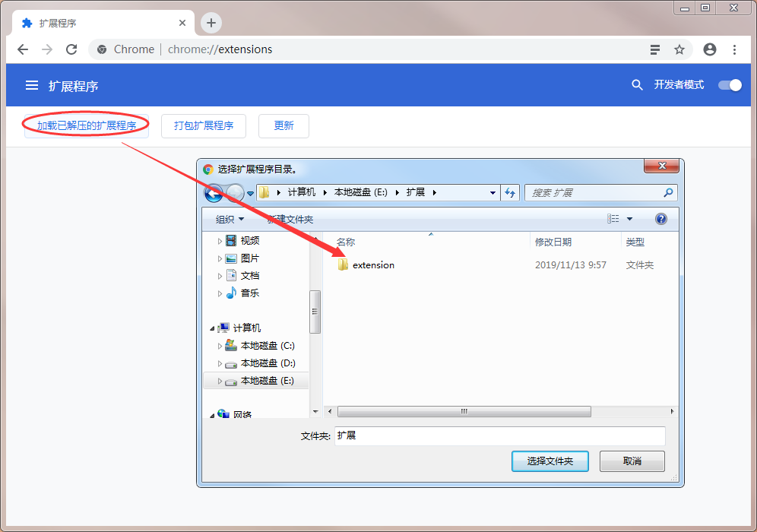The image size is (757, 532).
Task: Bookmark this page with star icon
Action: [x=679, y=49]
